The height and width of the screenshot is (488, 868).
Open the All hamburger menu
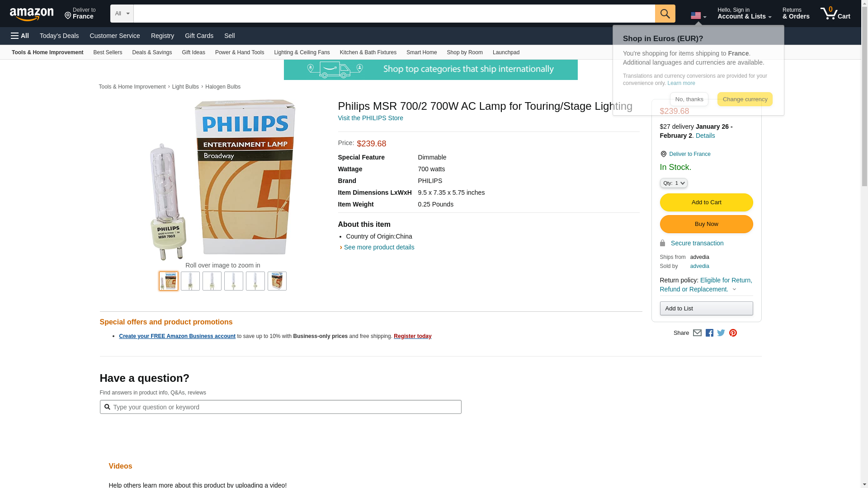tap(20, 36)
